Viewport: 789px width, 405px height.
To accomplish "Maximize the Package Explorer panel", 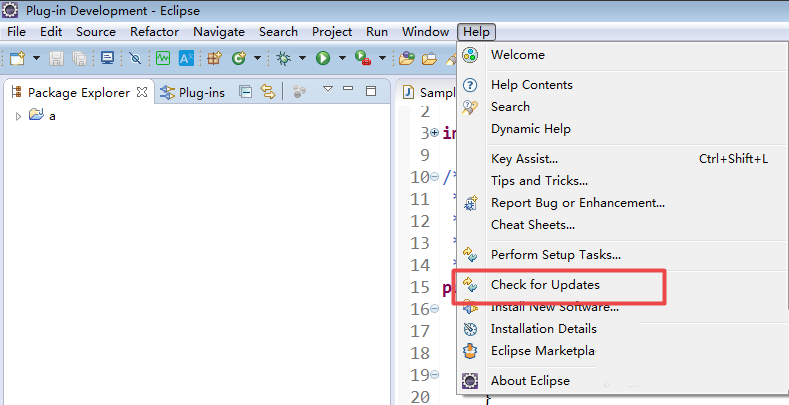I will pyautogui.click(x=371, y=91).
